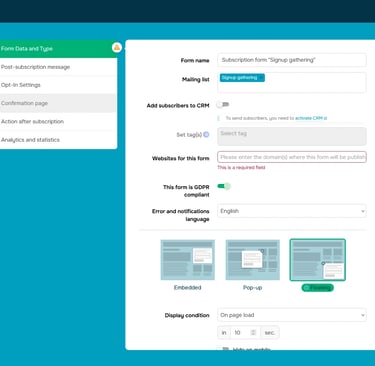Click the Form name input field
This screenshot has height=366, width=375.
pyautogui.click(x=292, y=60)
